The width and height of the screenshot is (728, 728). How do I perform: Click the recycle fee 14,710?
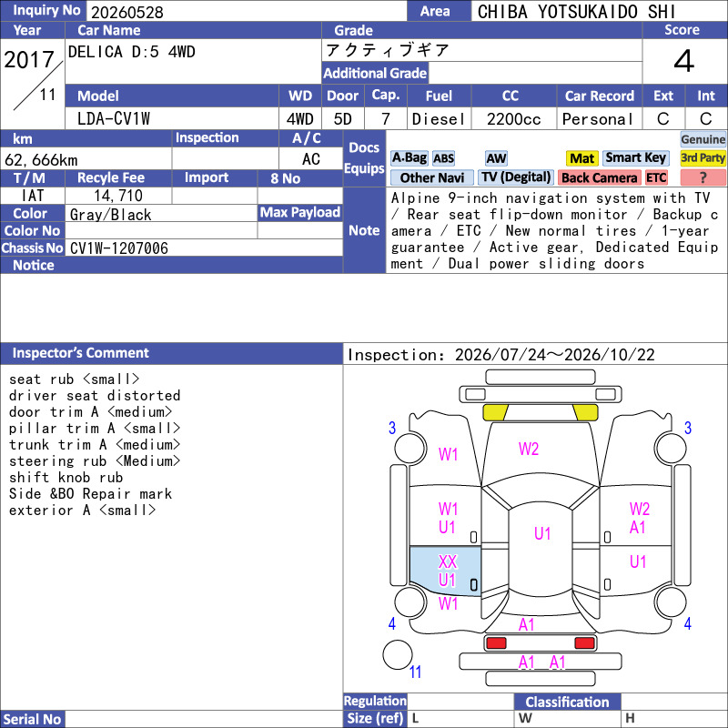tap(118, 196)
